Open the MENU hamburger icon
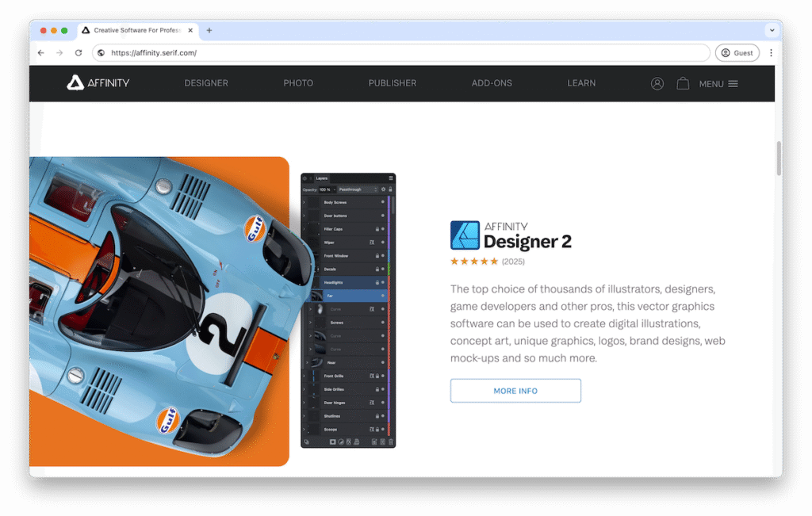This screenshot has width=812, height=516. pyautogui.click(x=733, y=84)
